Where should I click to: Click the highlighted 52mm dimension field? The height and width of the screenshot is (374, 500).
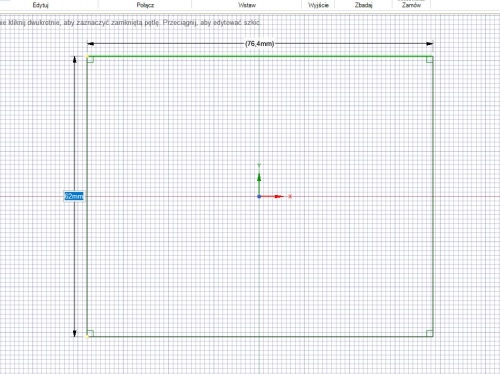(74, 196)
